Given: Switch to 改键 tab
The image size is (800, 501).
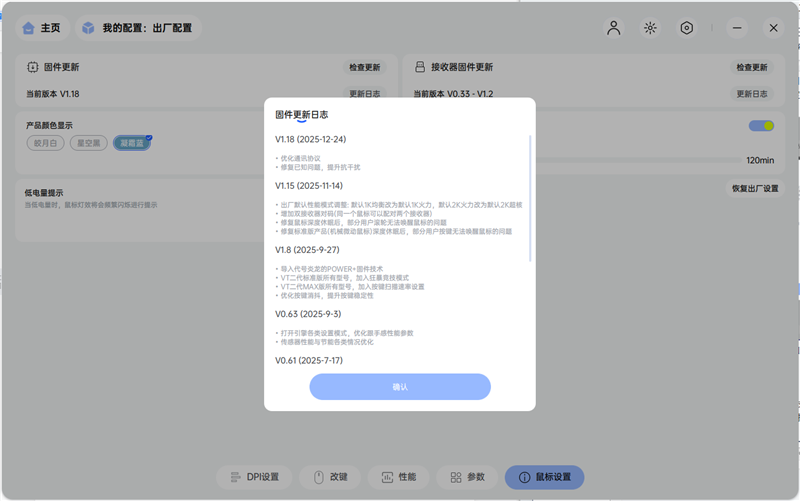Looking at the screenshot, I should pyautogui.click(x=330, y=477).
